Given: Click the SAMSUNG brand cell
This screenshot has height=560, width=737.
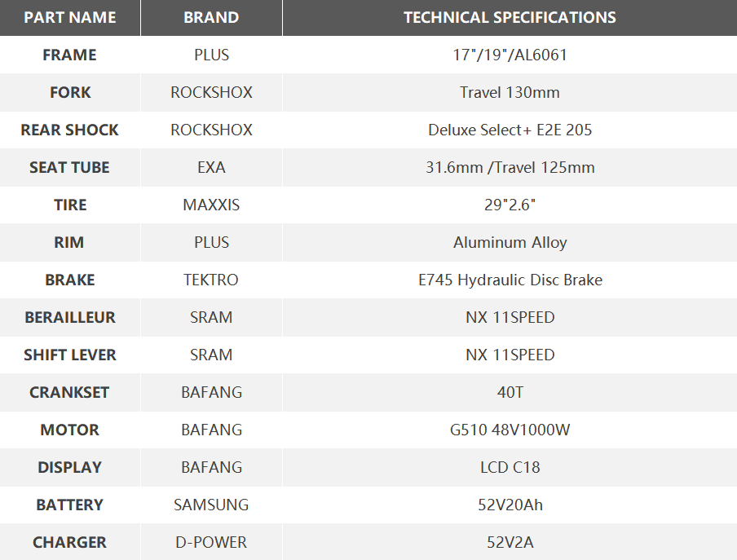Looking at the screenshot, I should [211, 505].
